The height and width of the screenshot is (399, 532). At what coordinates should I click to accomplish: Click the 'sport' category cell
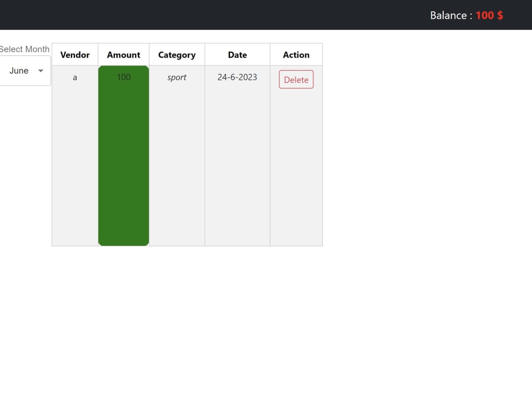[x=177, y=77]
